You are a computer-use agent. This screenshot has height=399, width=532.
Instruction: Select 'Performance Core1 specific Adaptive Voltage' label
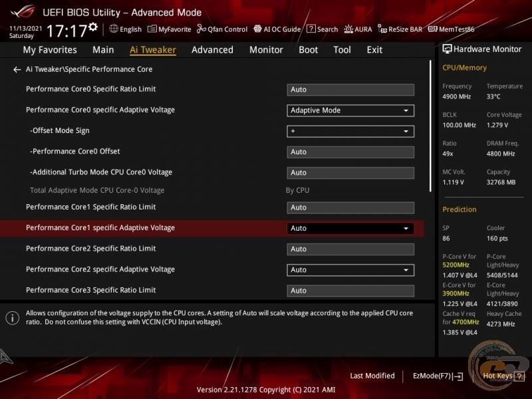pyautogui.click(x=100, y=228)
